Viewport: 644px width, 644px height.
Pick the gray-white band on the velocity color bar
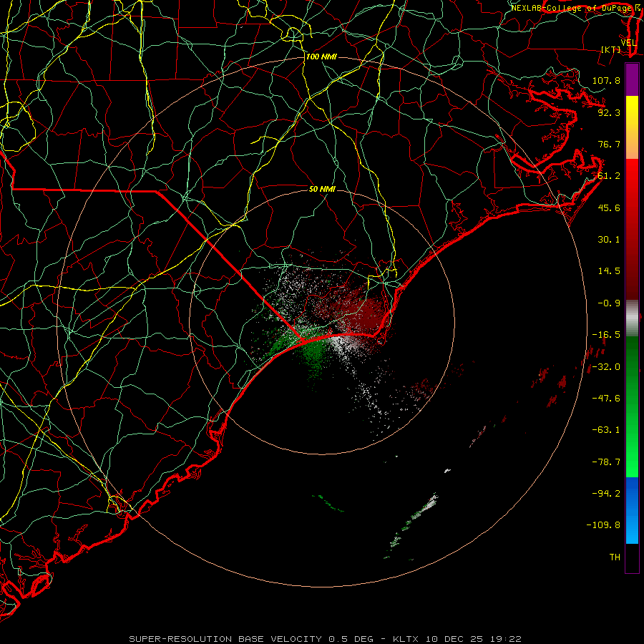click(x=632, y=318)
